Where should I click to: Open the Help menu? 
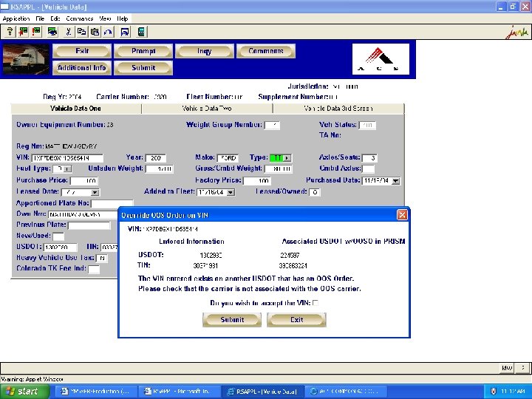pyautogui.click(x=123, y=18)
